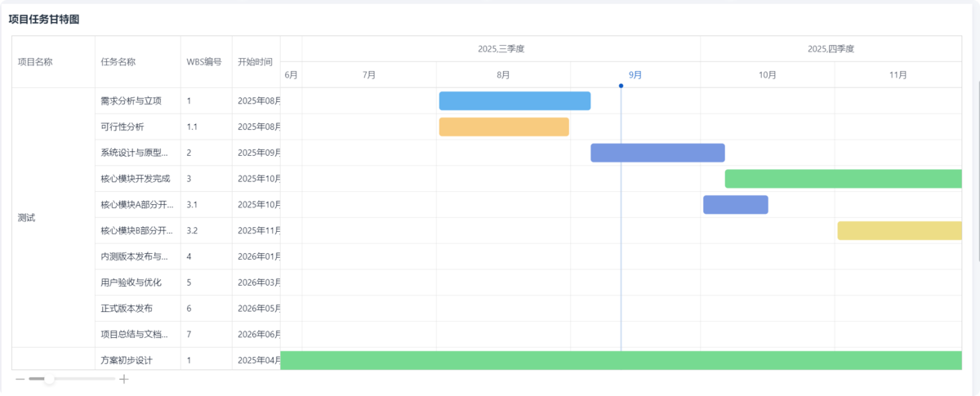The width and height of the screenshot is (980, 396).
Task: Click the 开始时间 column header
Action: 255,61
